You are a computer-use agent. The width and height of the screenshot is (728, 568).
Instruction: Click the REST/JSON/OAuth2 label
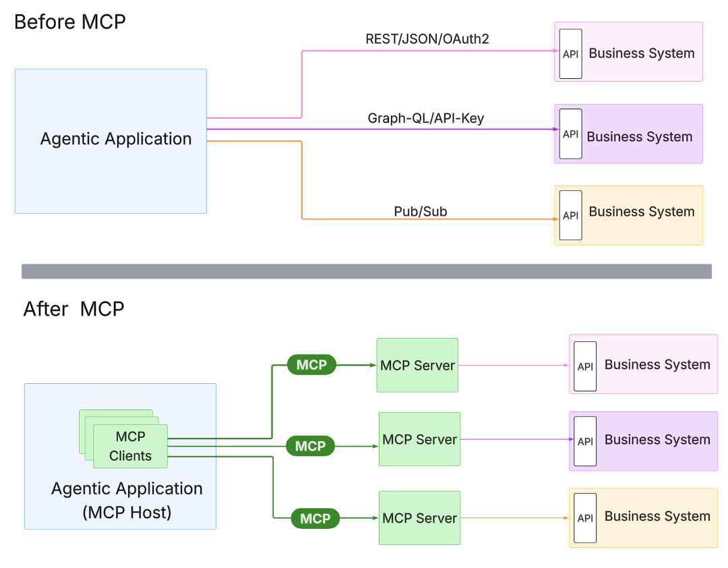(x=427, y=38)
